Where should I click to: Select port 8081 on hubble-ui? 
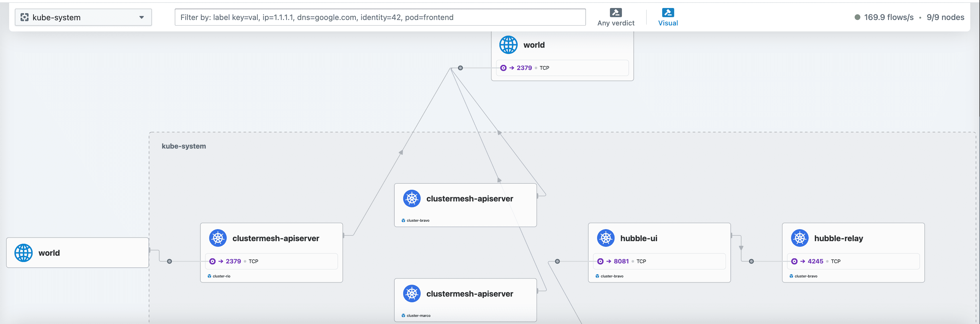[621, 261]
